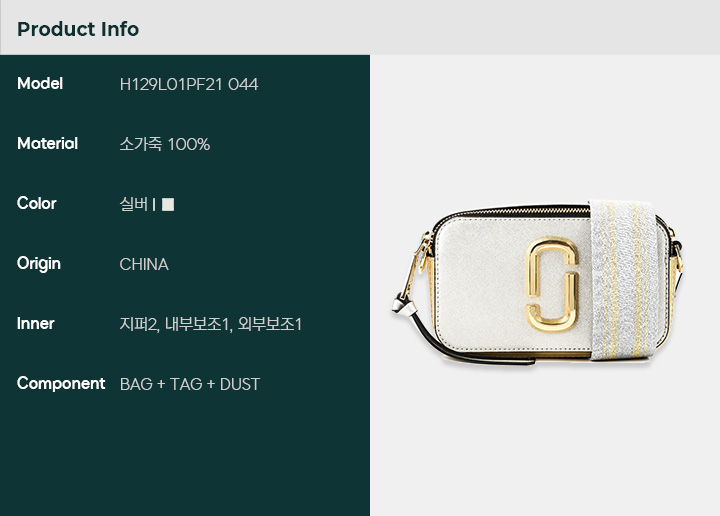Image resolution: width=720 pixels, height=516 pixels.
Task: Select the CHINA origin value
Action: point(144,264)
